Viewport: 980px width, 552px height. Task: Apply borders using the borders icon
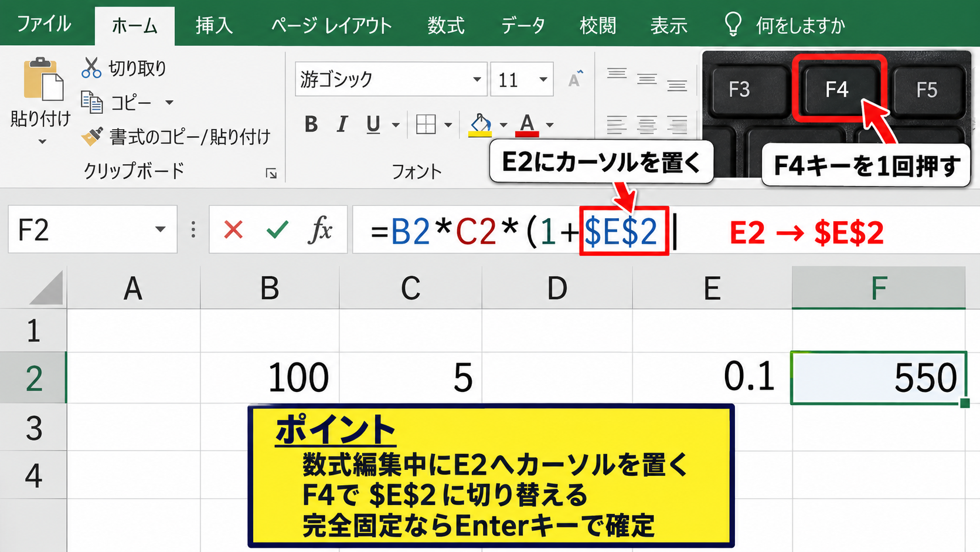(x=426, y=124)
